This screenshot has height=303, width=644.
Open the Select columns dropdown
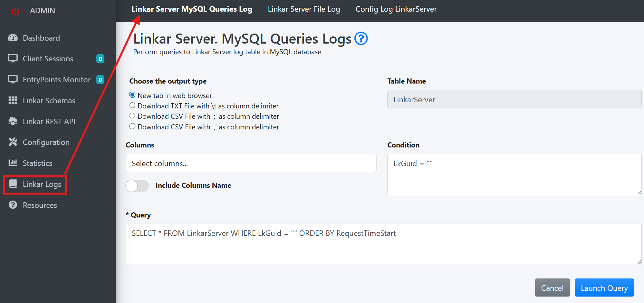click(251, 163)
